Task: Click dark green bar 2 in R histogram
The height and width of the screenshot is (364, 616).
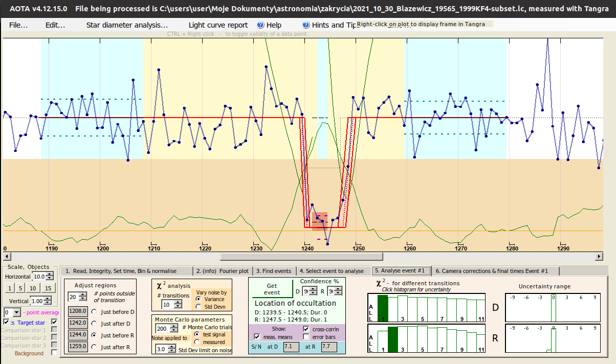Action: tap(393, 339)
